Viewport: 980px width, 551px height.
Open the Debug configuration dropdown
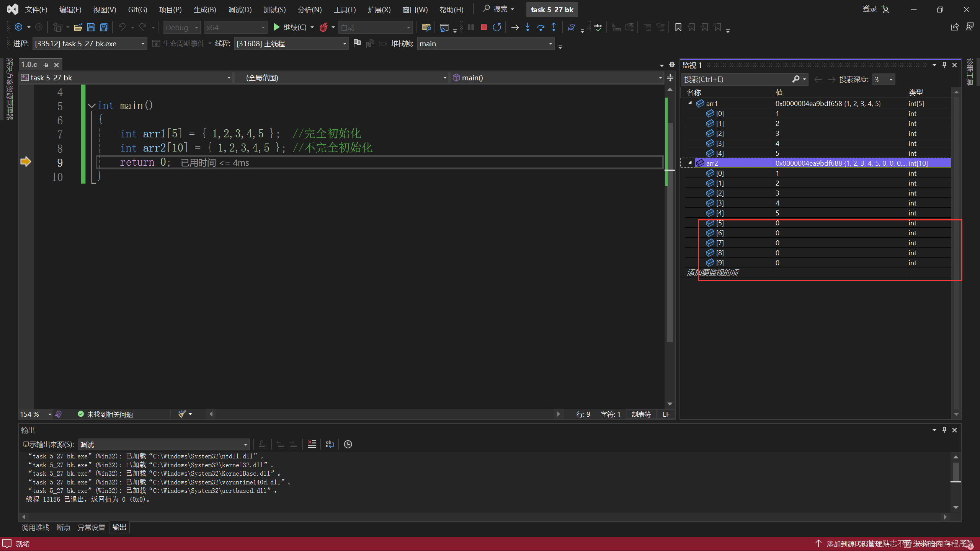(182, 28)
